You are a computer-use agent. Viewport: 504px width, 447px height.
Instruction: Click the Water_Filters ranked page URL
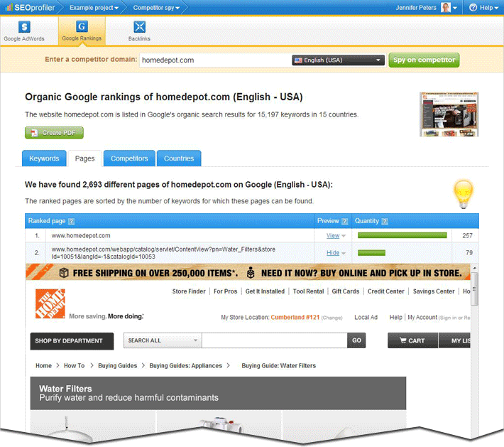point(163,253)
